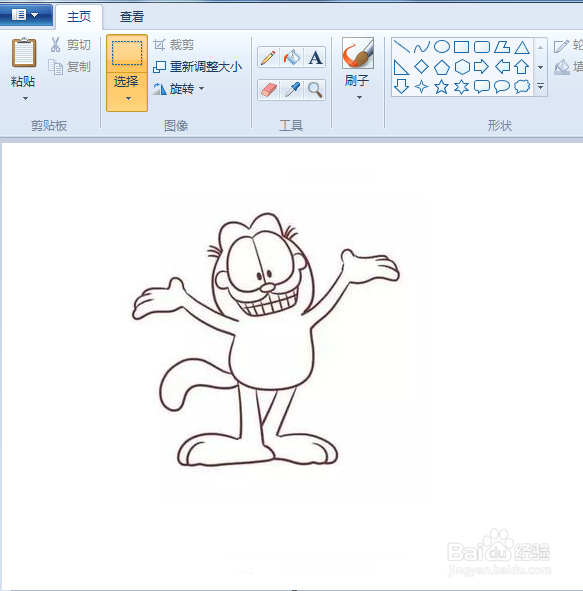This screenshot has width=583, height=591.
Task: Select the straight Line shape
Action: click(401, 47)
